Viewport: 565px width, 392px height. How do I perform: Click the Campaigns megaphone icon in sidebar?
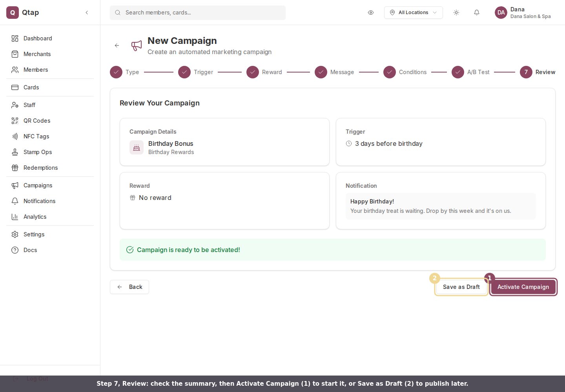15,185
